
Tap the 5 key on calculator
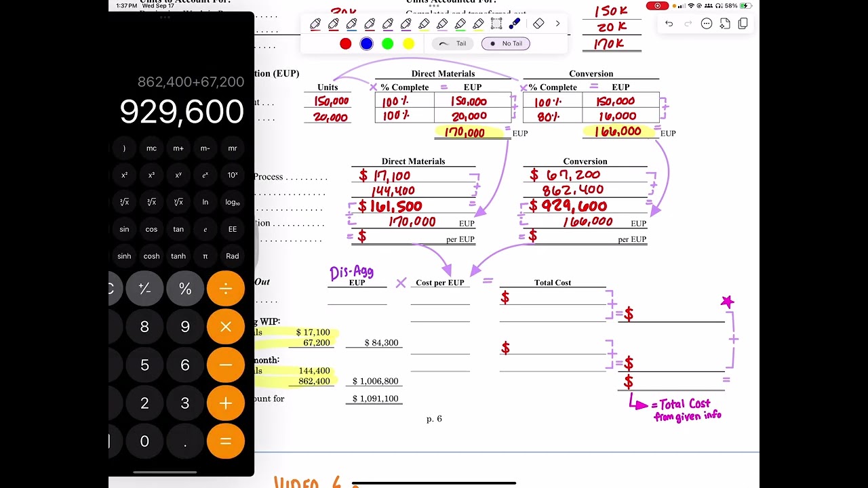[x=144, y=365]
